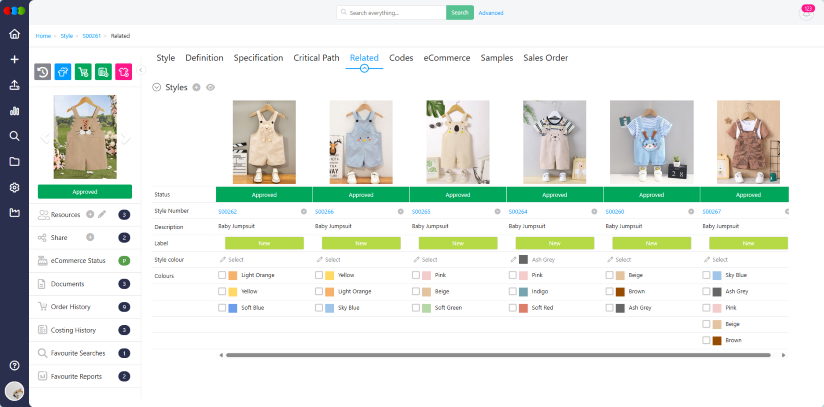Viewport: 824px width, 407px height.
Task: Click the Sky Blue swatch under S00267
Action: coord(716,275)
